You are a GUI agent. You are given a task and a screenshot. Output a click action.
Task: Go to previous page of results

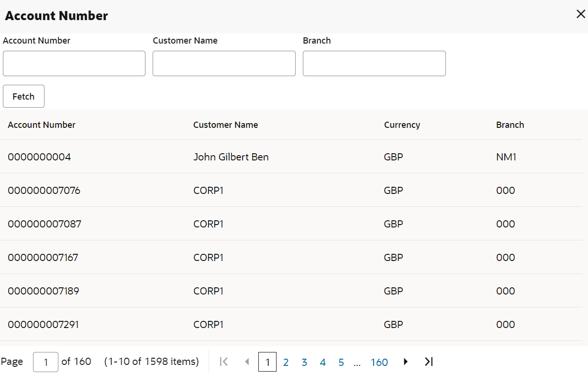247,362
